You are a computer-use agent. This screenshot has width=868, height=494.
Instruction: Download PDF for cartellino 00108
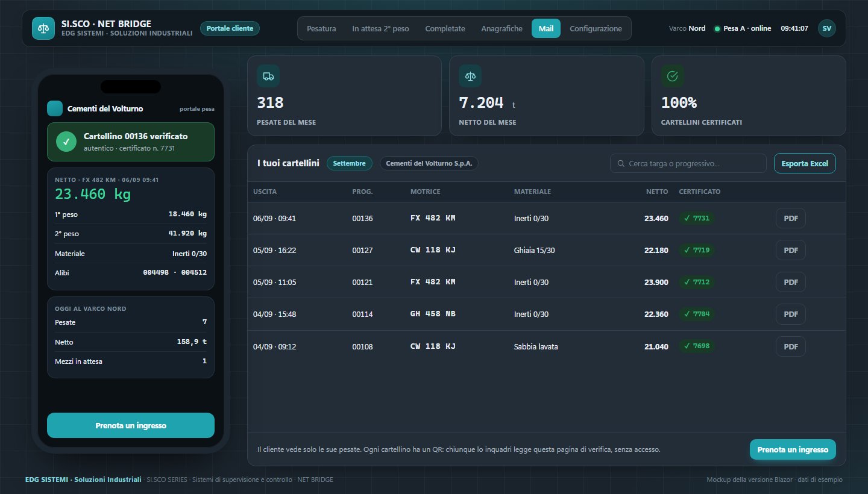tap(791, 346)
